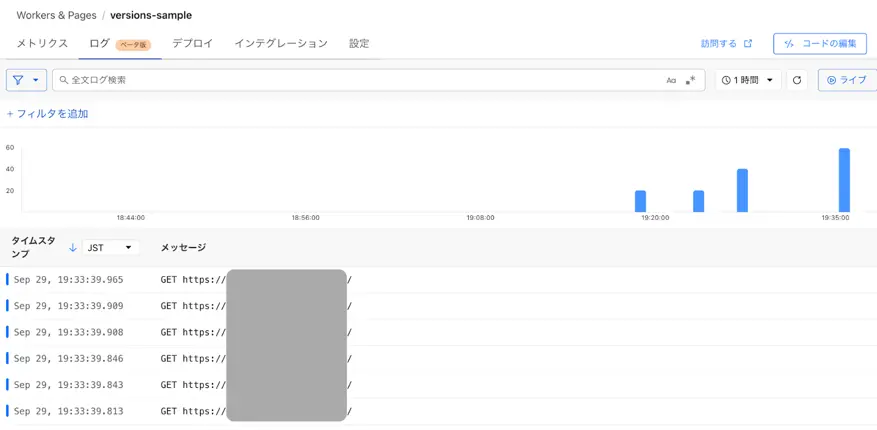This screenshot has height=430, width=877.
Task: Open the 1時間 time range dropdown
Action: click(748, 80)
